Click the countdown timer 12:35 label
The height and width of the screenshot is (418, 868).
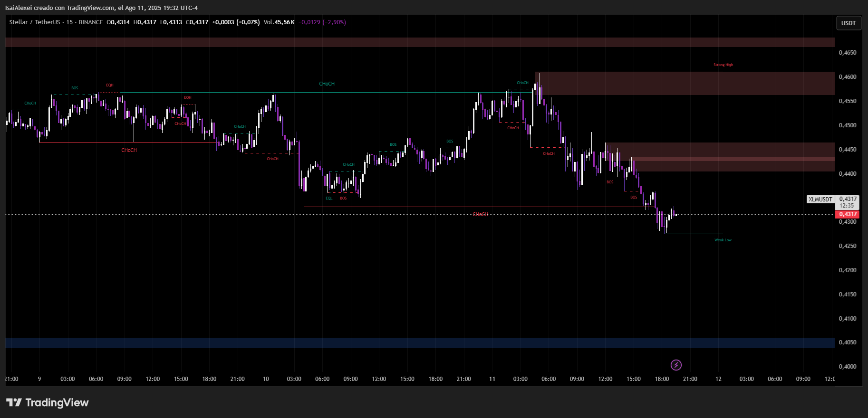pyautogui.click(x=847, y=206)
